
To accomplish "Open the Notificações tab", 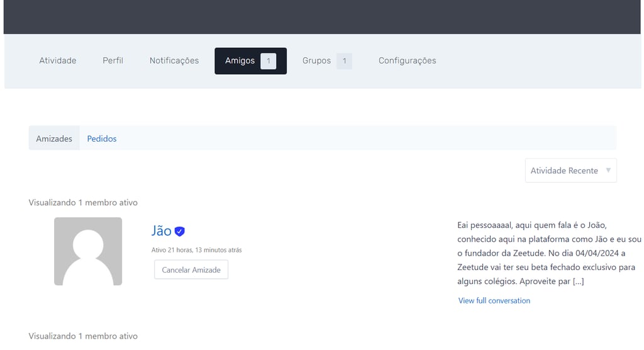I will (x=174, y=61).
